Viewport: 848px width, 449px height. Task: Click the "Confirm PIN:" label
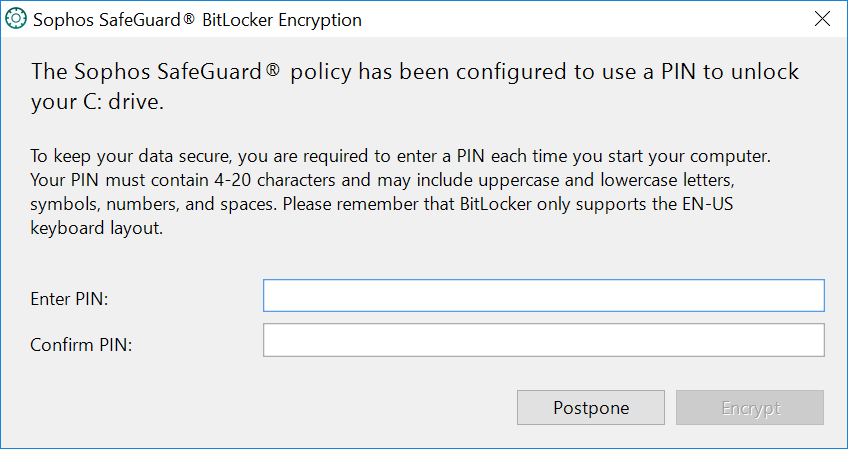point(81,345)
